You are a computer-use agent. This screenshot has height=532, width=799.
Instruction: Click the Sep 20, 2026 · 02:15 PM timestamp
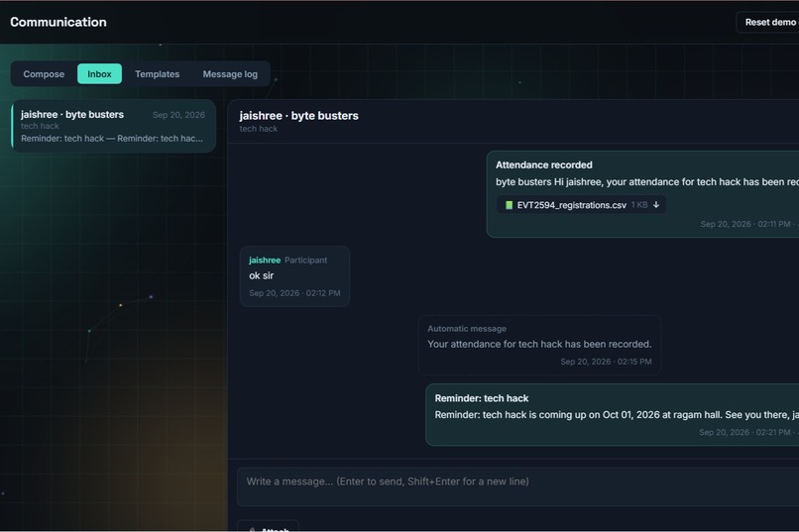606,362
